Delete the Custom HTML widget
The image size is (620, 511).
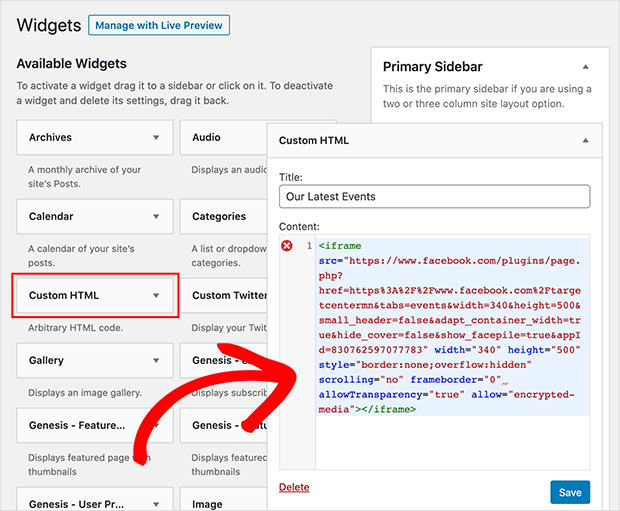pyautogui.click(x=294, y=487)
